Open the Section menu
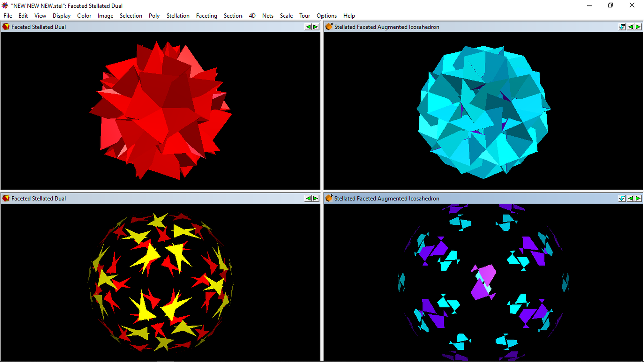Screen dimensions: 644x362 233,16
